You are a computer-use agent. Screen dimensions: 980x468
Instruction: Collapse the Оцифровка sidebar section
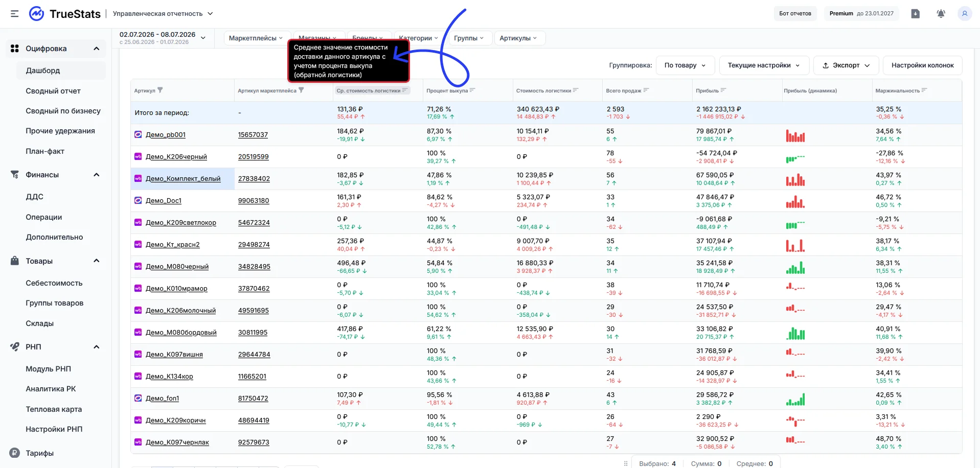point(96,49)
